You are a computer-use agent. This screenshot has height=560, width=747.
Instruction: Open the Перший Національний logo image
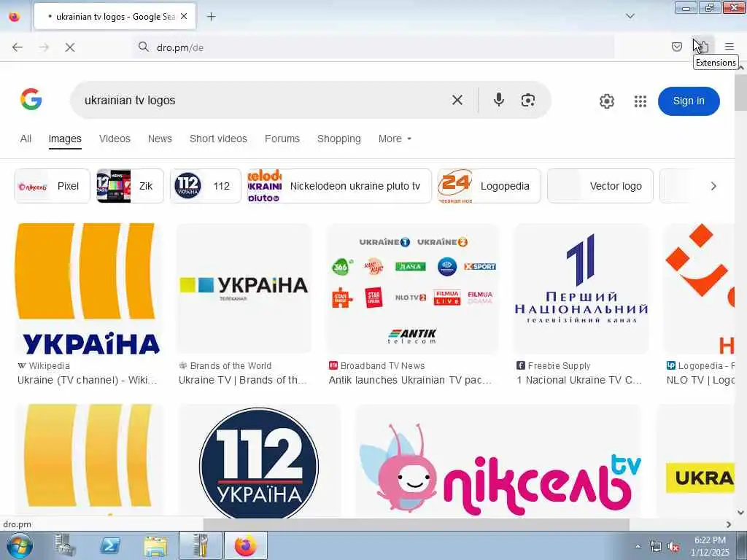pos(581,289)
